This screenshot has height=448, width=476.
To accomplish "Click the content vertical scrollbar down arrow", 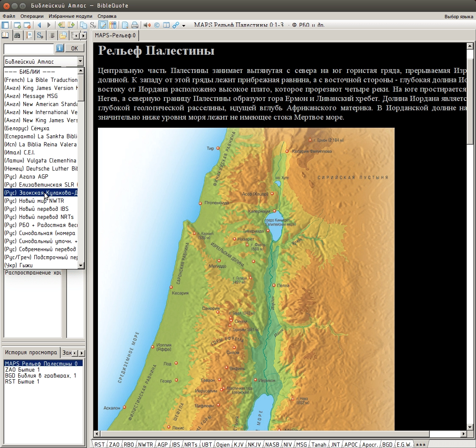I will pos(470,427).
